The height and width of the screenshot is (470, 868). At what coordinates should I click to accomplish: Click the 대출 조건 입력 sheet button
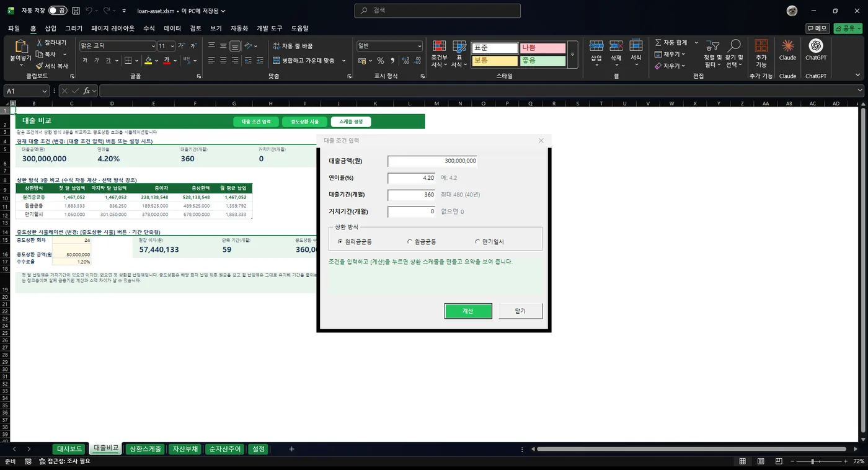(256, 122)
